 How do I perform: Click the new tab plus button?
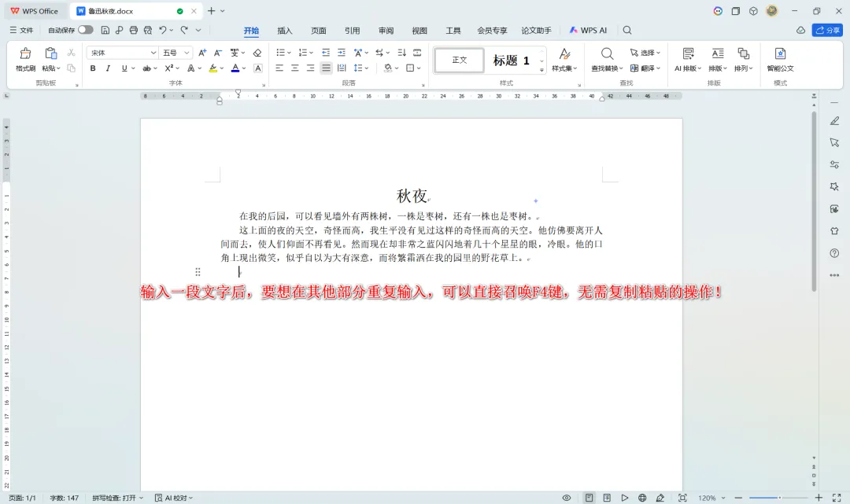212,11
